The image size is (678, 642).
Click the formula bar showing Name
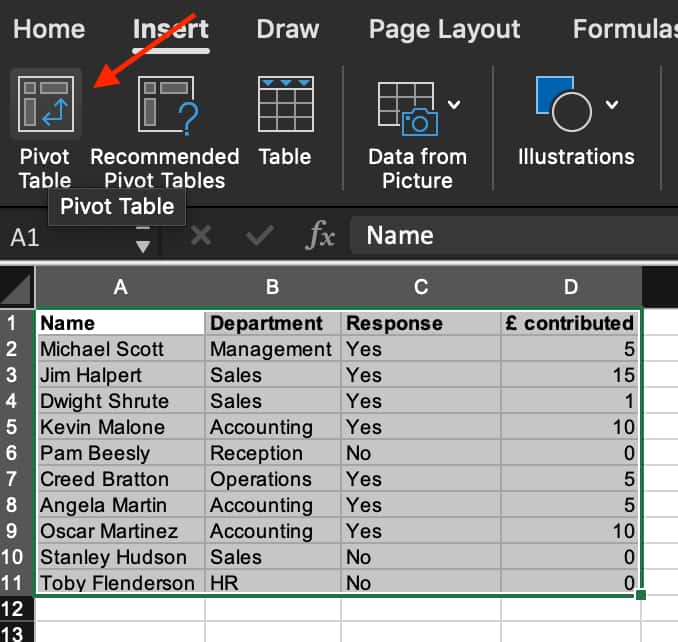tap(514, 235)
